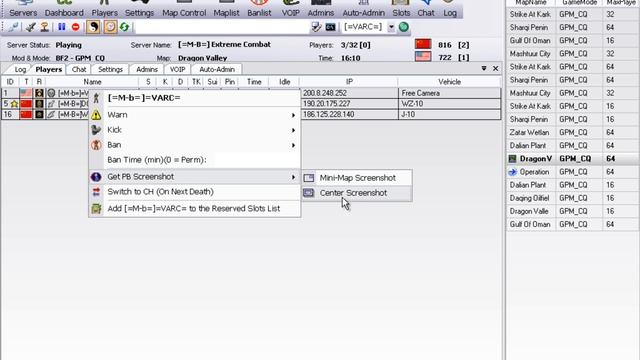
Task: Select the WZ-10 vehicle cell
Action: click(449, 104)
